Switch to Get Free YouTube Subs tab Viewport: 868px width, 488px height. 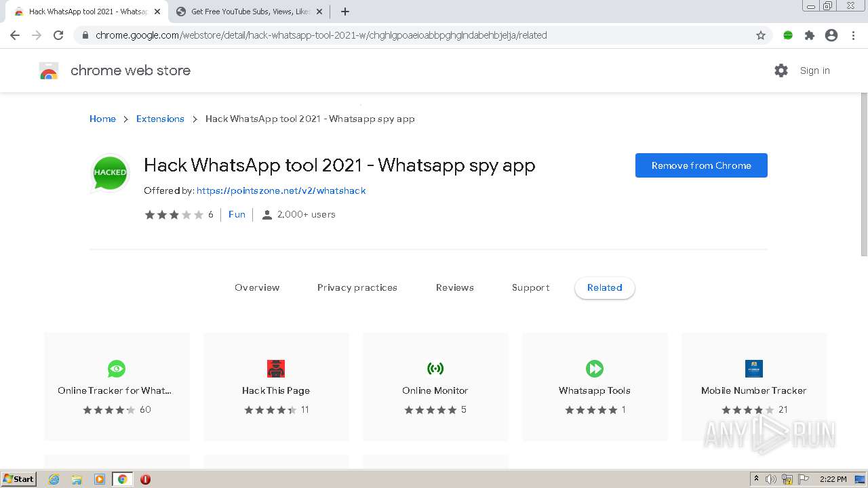(x=249, y=12)
